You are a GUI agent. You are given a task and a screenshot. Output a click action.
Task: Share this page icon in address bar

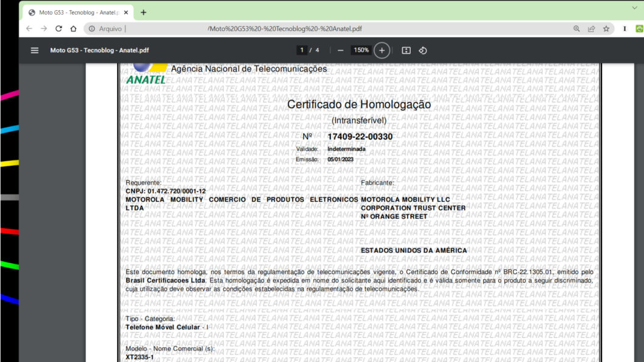(591, 29)
